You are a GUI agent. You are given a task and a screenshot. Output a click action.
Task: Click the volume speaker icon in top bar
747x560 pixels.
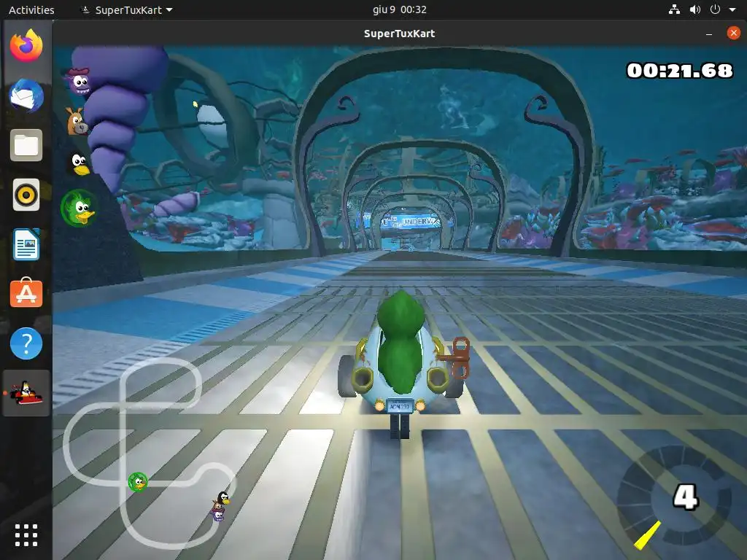tap(694, 9)
